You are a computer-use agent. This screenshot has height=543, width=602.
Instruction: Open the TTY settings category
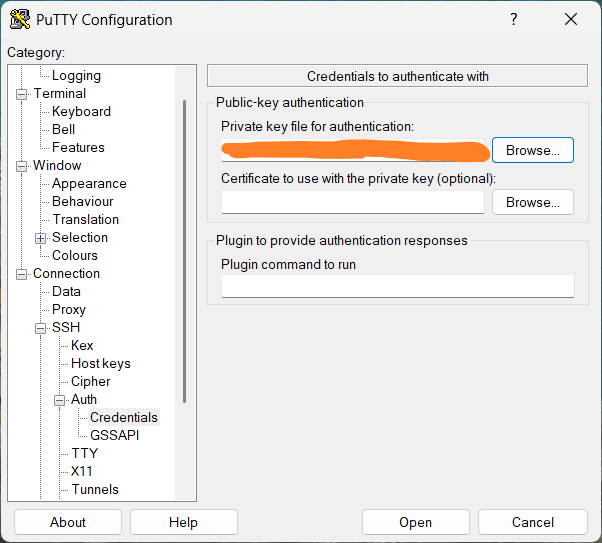[85, 454]
